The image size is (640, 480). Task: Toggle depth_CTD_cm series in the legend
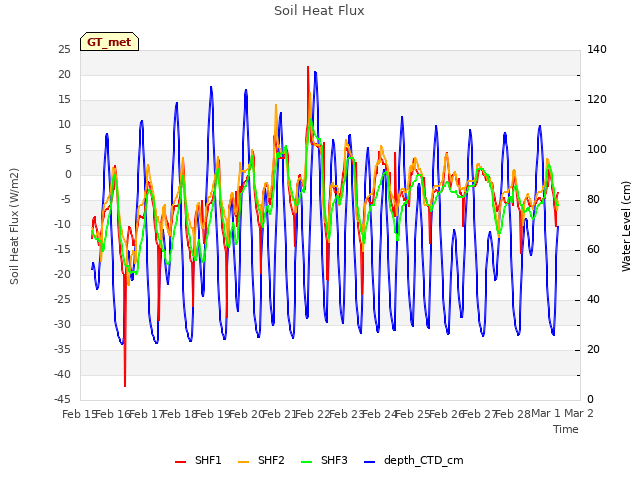413,460
